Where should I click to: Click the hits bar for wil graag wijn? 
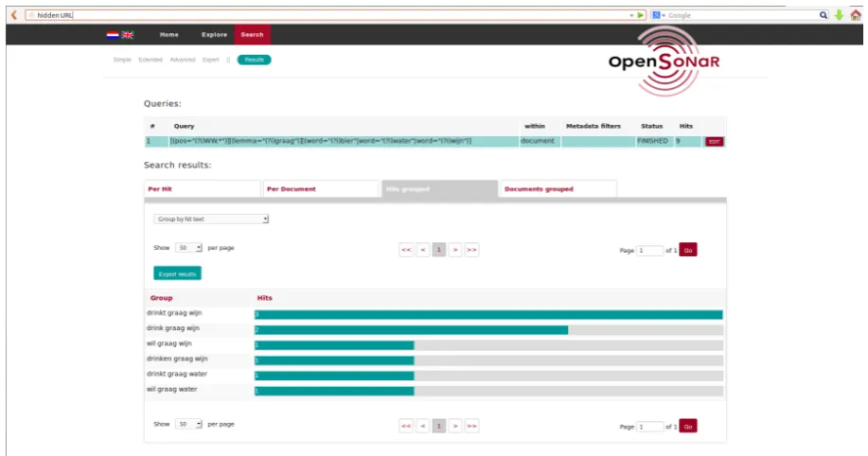pyautogui.click(x=334, y=345)
